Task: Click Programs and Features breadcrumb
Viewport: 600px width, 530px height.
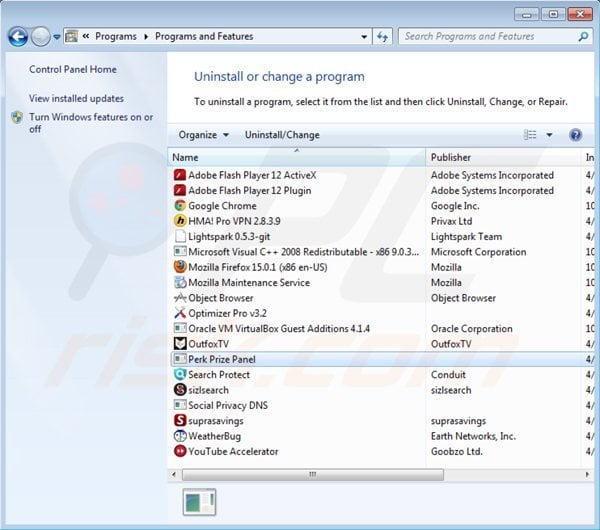Action: (204, 36)
